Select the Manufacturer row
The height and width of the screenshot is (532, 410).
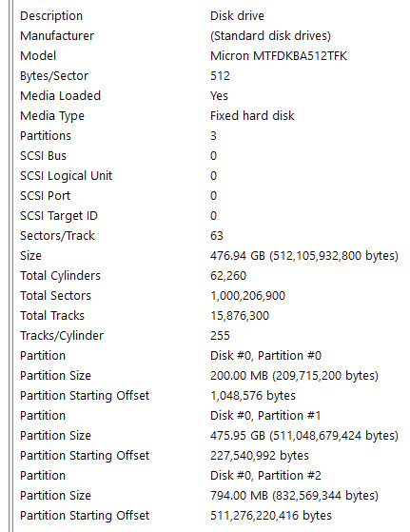pos(211,36)
